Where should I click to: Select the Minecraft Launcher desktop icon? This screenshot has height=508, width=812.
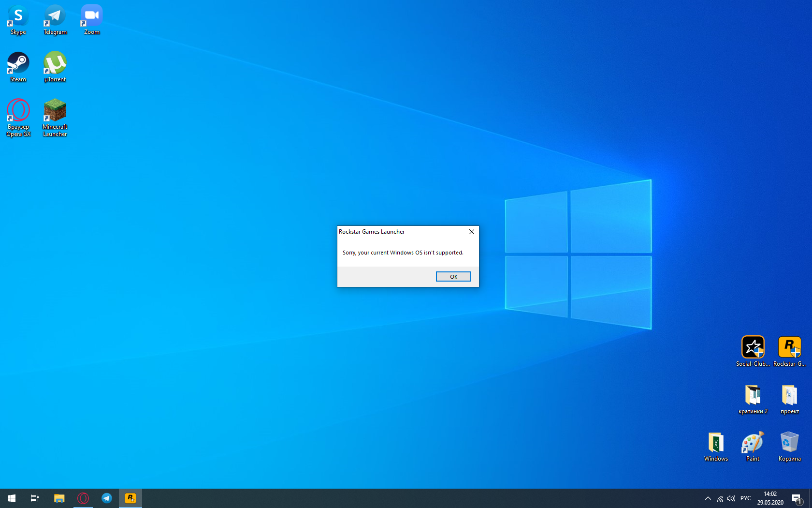[x=55, y=118]
